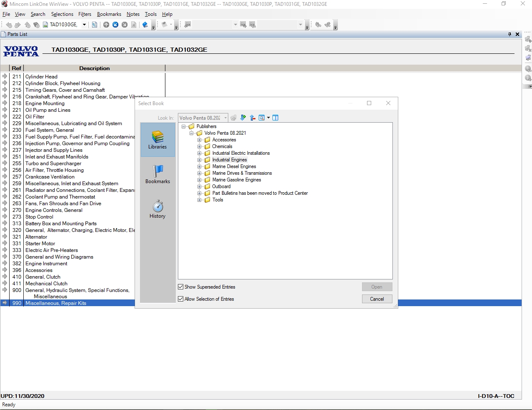Click the Open button in Select Book
Viewport: 532px width, 410px height.
377,287
